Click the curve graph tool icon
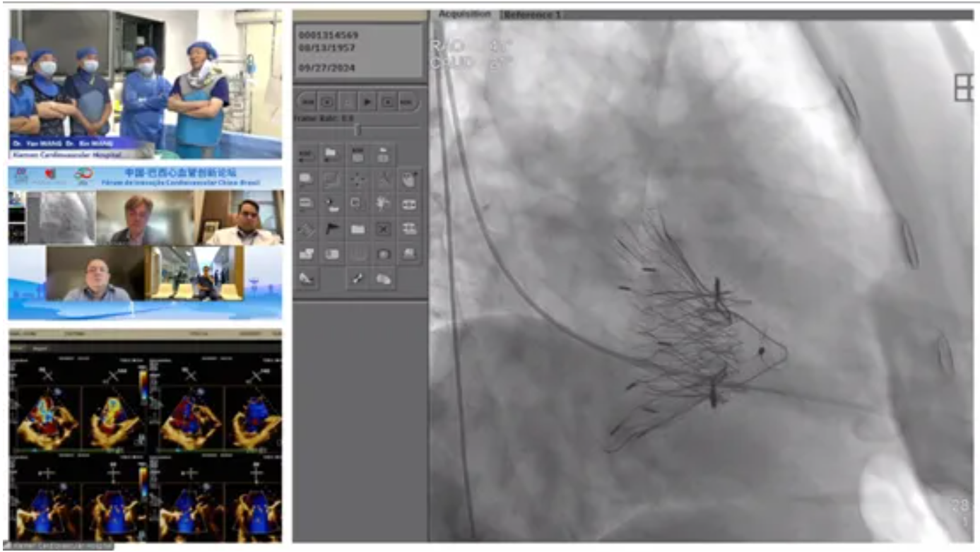980x552 pixels. tap(331, 180)
